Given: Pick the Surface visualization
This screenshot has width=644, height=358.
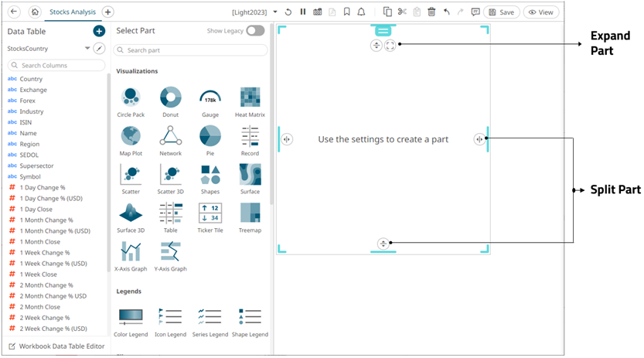Looking at the screenshot, I should [x=250, y=179].
